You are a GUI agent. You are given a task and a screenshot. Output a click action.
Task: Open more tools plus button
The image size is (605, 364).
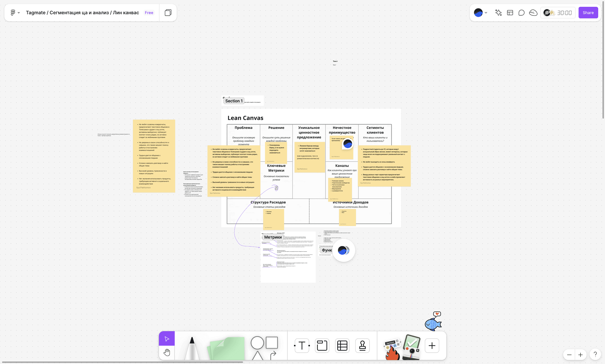pos(432,345)
